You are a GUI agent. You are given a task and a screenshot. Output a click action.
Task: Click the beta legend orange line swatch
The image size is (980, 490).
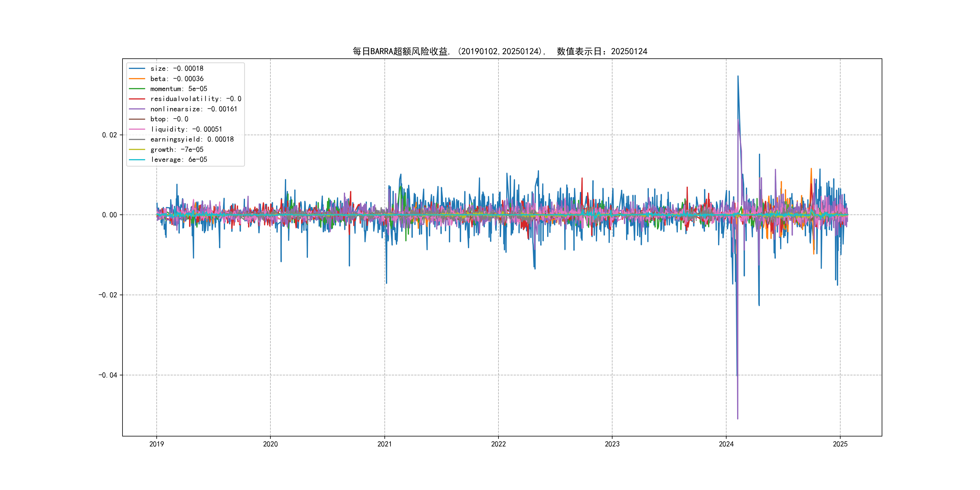click(137, 79)
